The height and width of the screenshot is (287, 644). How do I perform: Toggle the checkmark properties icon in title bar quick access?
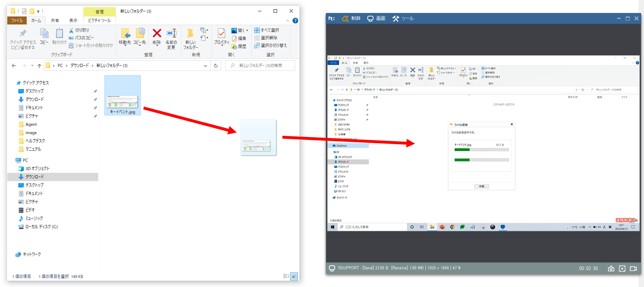(24, 11)
